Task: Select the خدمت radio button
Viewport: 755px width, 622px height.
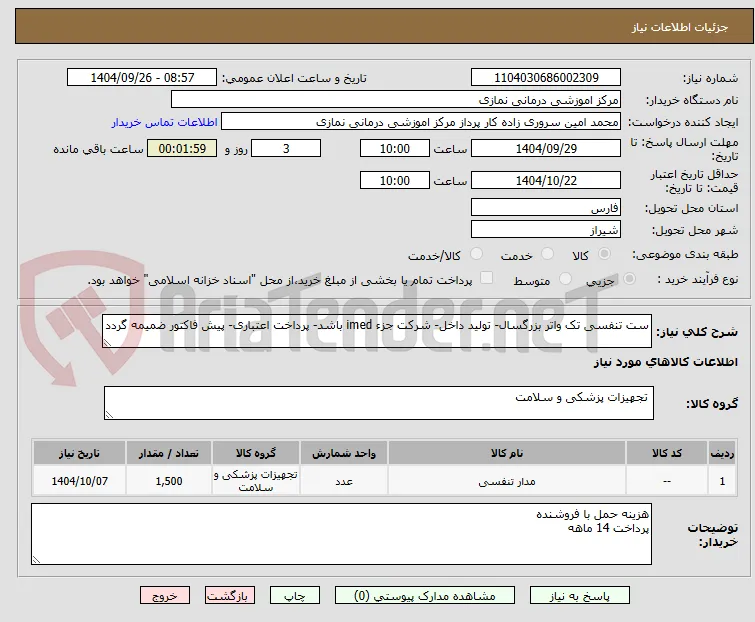Action: click(x=547, y=254)
